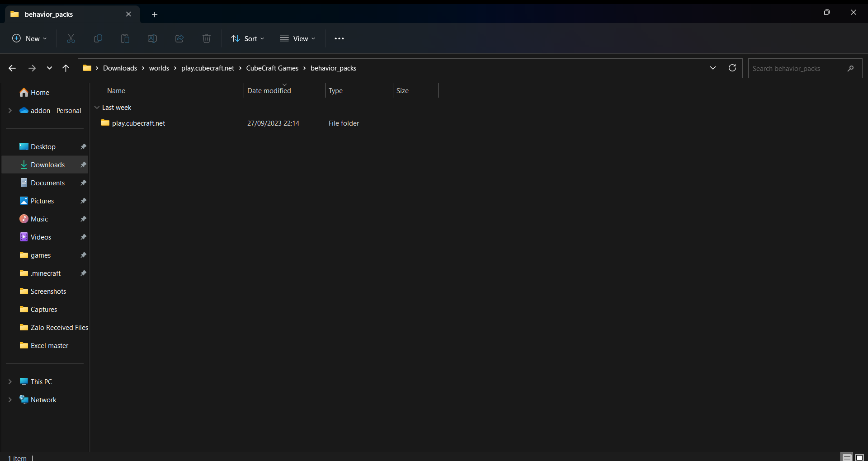Open the Sort dropdown menu
Image resolution: width=868 pixels, height=461 pixels.
point(247,38)
